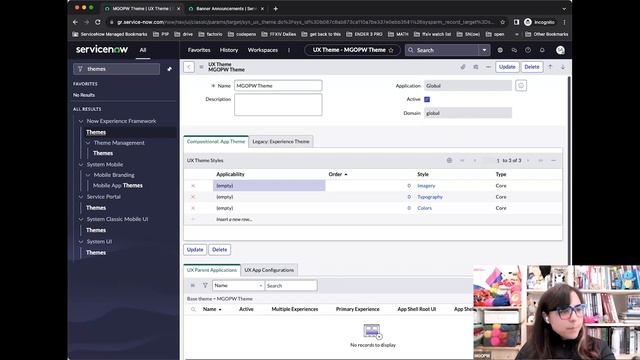The width and height of the screenshot is (640, 360).
Task: Delete the Colors row with X icon
Action: [193, 208]
